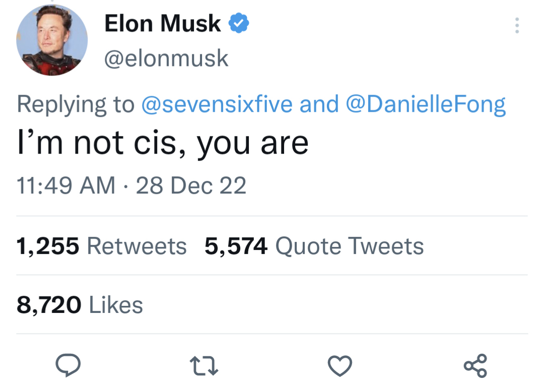Click the 28 Dec 22 date
This screenshot has height=392, width=544.
tap(191, 185)
